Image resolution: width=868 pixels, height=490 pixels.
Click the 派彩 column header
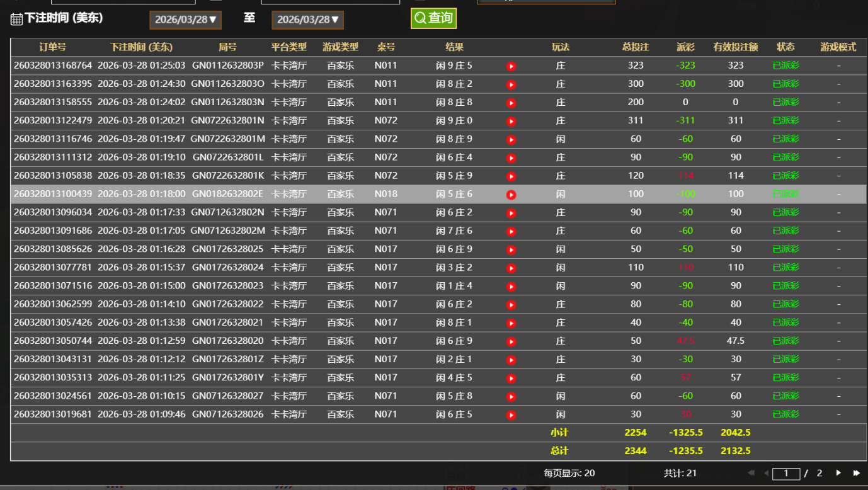685,47
